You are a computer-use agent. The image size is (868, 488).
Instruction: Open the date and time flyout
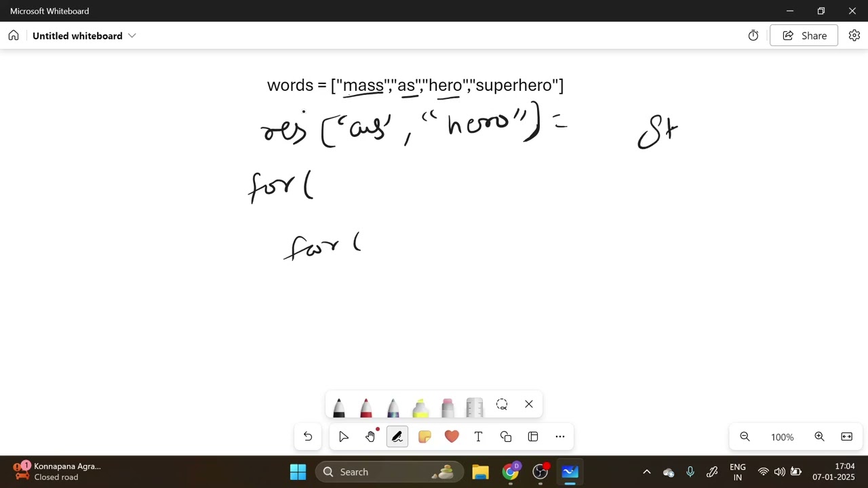click(x=835, y=472)
